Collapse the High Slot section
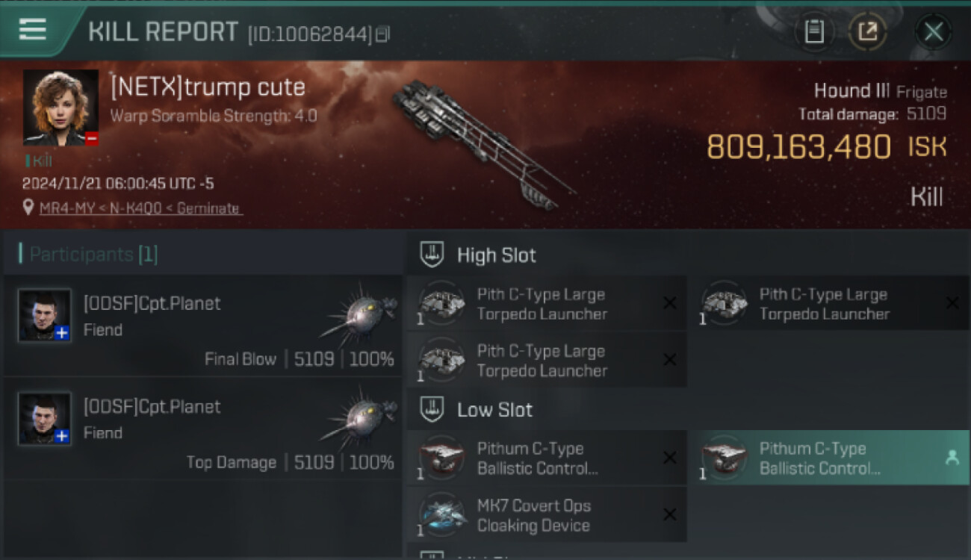Viewport: 971px width, 560px height. (x=432, y=255)
